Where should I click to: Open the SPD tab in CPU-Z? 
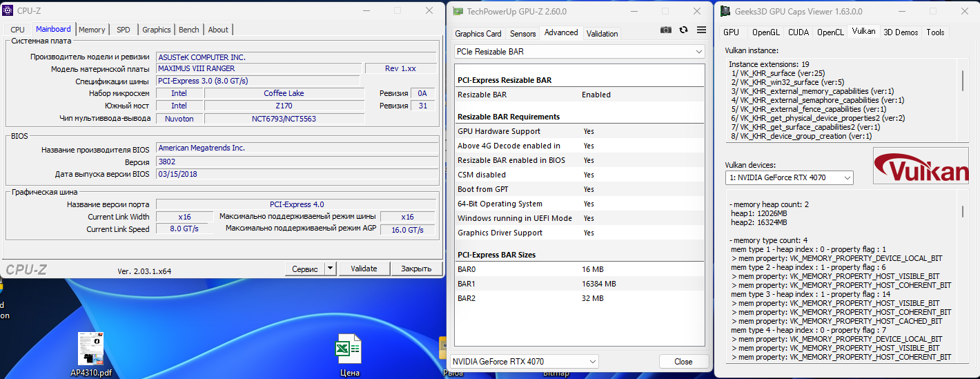coord(123,30)
